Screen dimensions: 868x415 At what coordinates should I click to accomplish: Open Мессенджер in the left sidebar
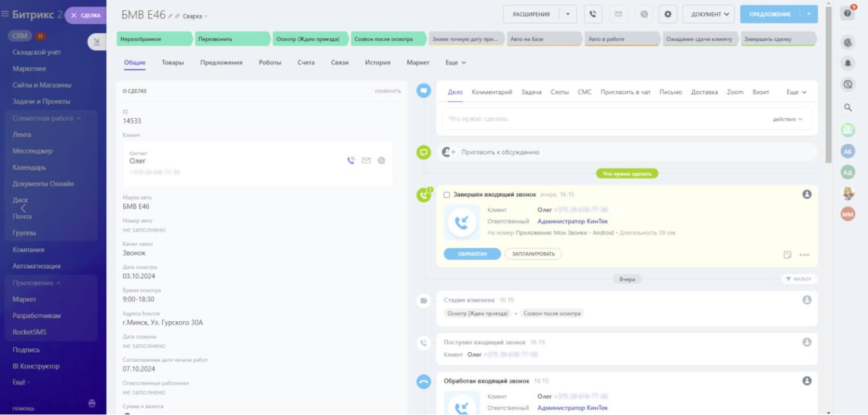pyautogui.click(x=33, y=151)
